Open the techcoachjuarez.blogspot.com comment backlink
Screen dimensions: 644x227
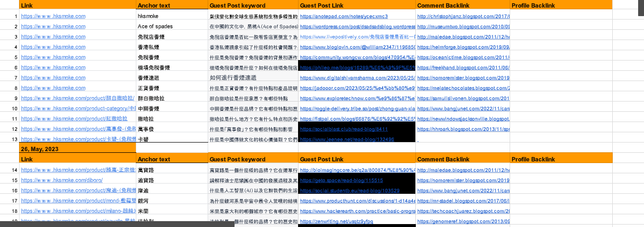pos(463,211)
